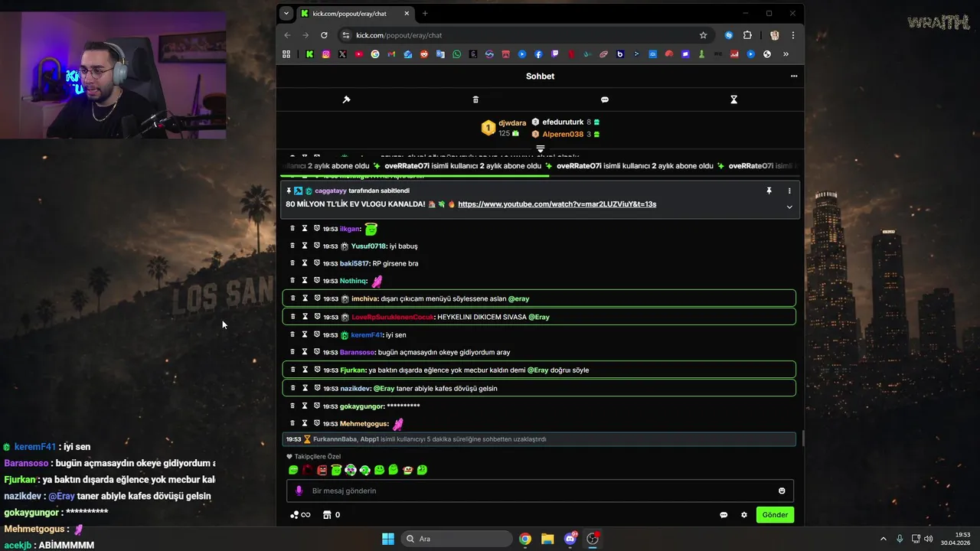The width and height of the screenshot is (980, 551).
Task: Click djwdara in the gift leaderboard
Action: (512, 122)
